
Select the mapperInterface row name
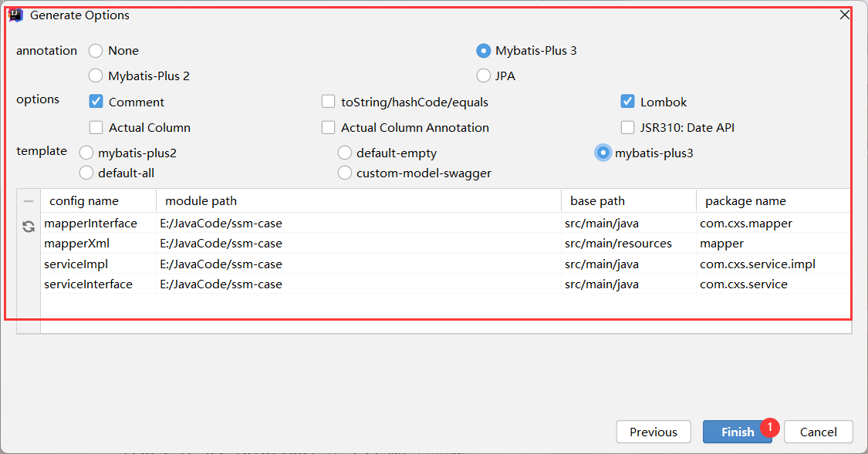[99, 224]
